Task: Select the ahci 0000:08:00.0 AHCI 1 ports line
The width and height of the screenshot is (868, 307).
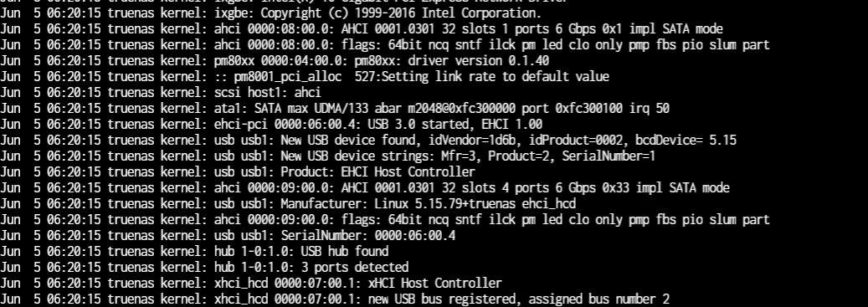Action: pos(362,28)
